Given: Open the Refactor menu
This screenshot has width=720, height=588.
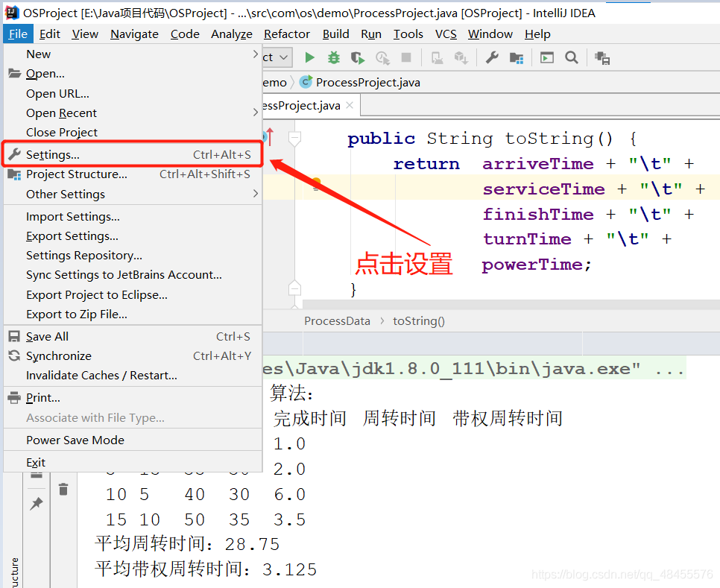Looking at the screenshot, I should click(x=286, y=34).
